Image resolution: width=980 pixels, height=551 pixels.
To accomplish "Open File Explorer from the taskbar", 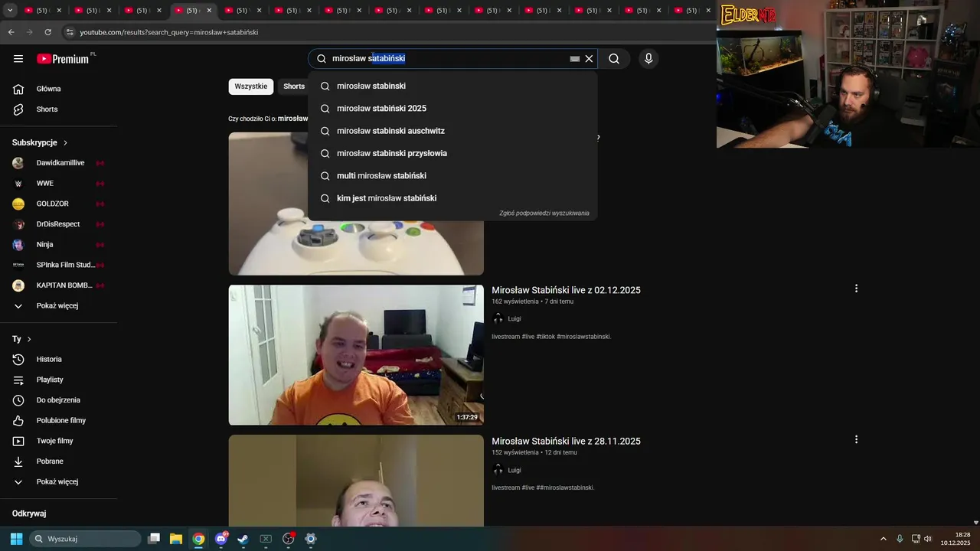I will click(176, 539).
